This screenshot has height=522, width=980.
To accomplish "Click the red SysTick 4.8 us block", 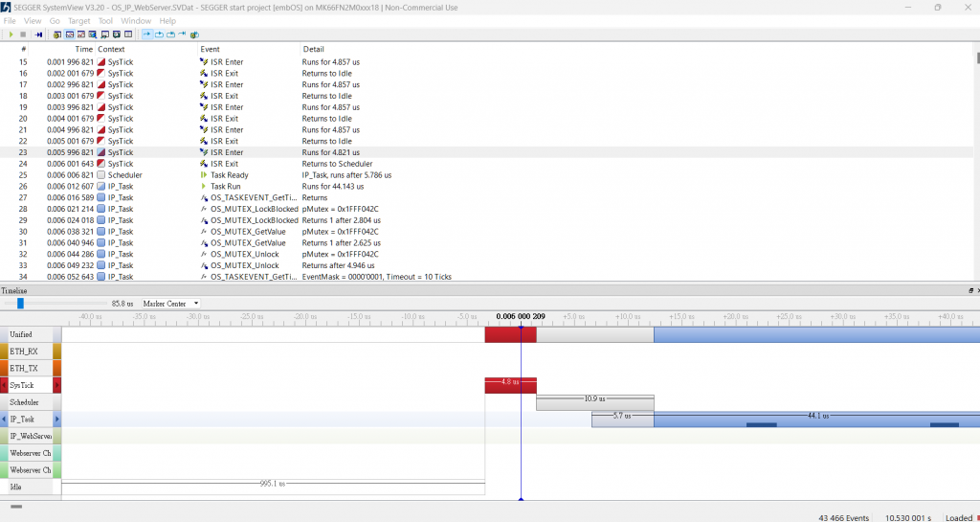I will (x=511, y=385).
